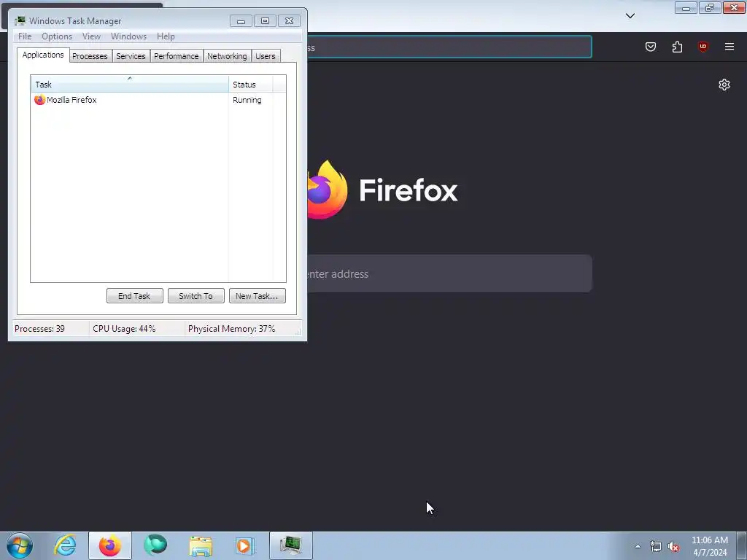
Task: Restore down the Firefox window
Action: click(x=710, y=8)
